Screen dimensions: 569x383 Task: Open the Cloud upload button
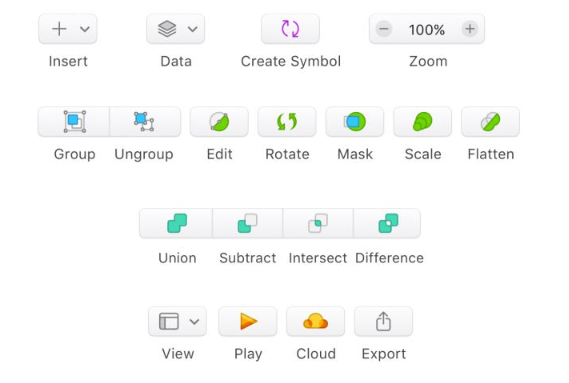coord(316,321)
